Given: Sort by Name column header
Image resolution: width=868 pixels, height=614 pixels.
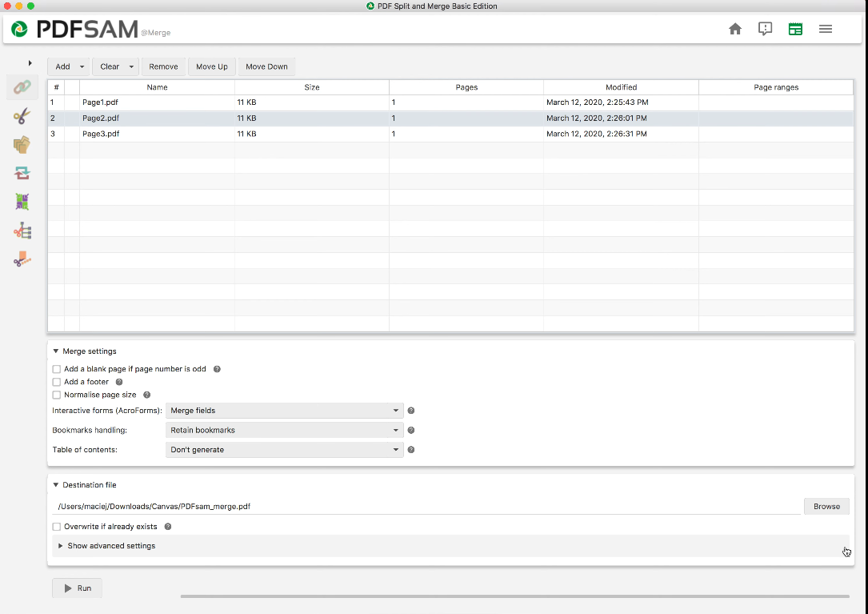Looking at the screenshot, I should (158, 87).
